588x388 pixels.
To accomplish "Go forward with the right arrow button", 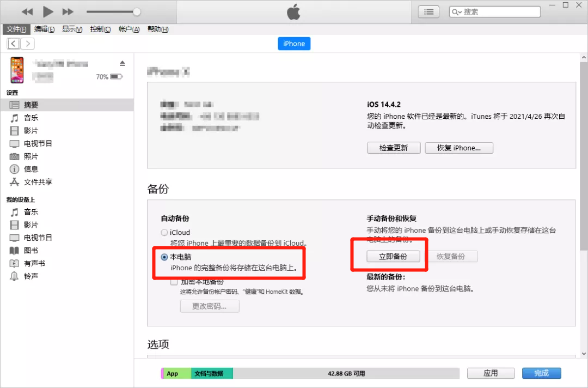I will pyautogui.click(x=27, y=44).
